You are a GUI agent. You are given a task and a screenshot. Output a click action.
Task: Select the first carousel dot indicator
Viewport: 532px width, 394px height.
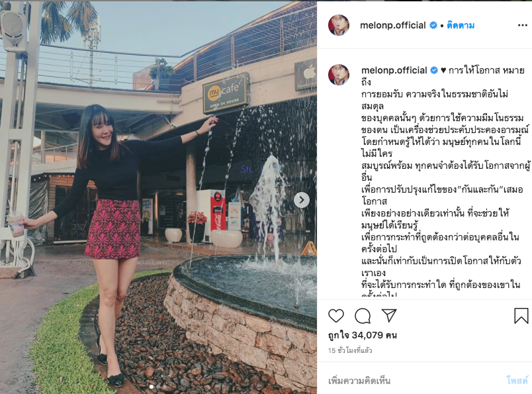pyautogui.click(x=151, y=387)
